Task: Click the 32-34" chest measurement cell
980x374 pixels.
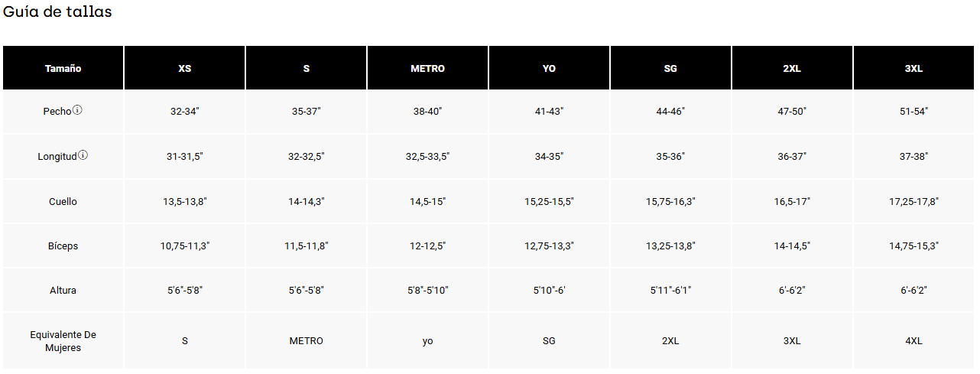Action: click(x=184, y=112)
